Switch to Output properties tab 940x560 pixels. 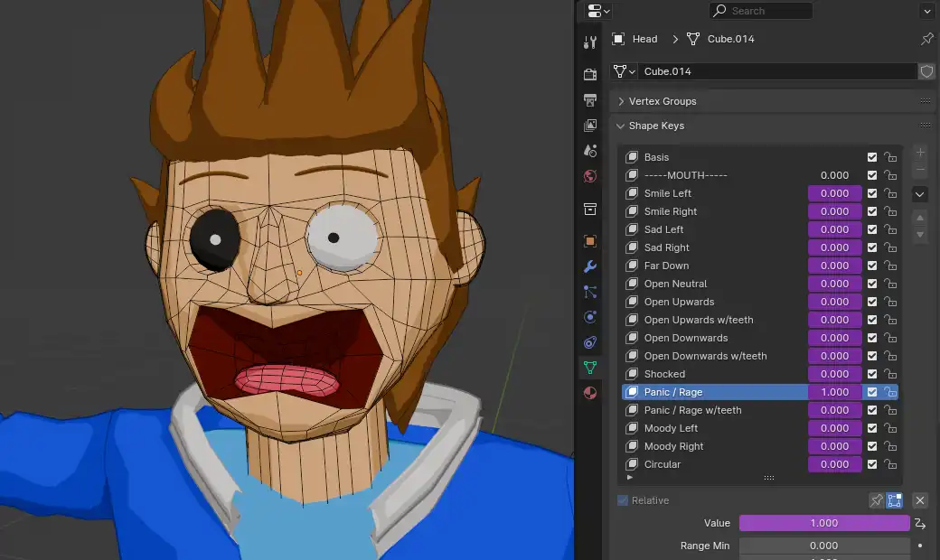tap(590, 99)
